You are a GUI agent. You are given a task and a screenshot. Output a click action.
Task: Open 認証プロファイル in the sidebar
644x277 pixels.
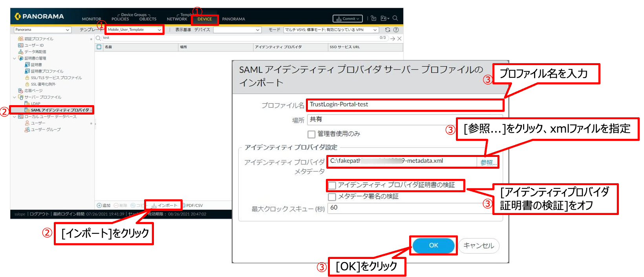39,39
